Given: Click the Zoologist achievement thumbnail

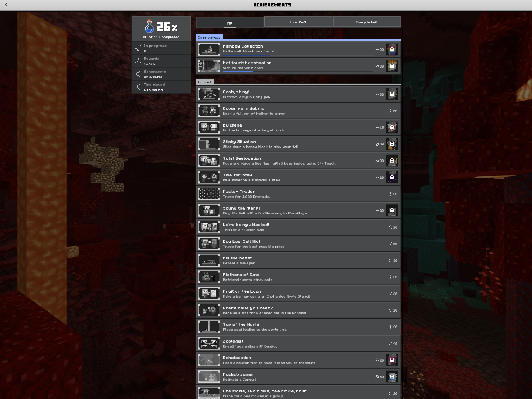Looking at the screenshot, I should pos(209,343).
